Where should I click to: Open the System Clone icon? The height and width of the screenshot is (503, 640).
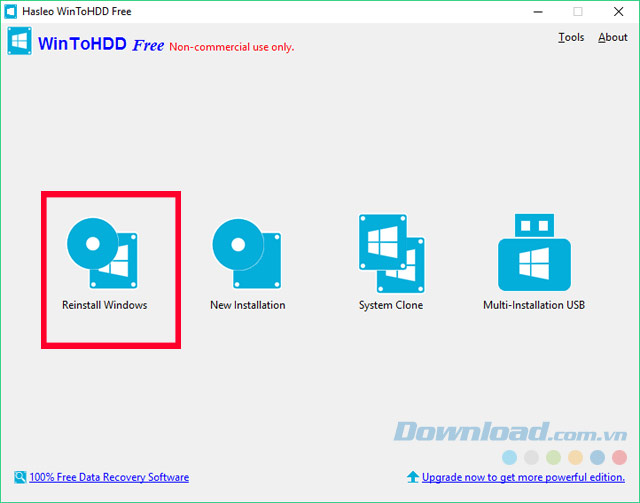coord(391,254)
